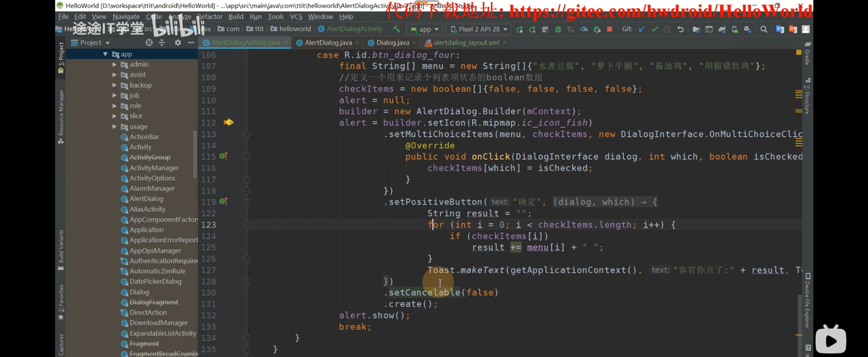This screenshot has width=868, height=357.
Task: Click the Project panel locate target icon
Action: [x=149, y=42]
